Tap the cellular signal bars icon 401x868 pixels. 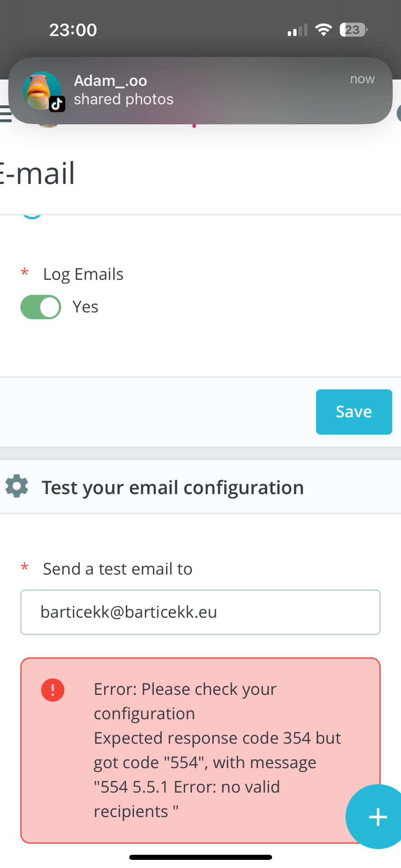coord(297,30)
